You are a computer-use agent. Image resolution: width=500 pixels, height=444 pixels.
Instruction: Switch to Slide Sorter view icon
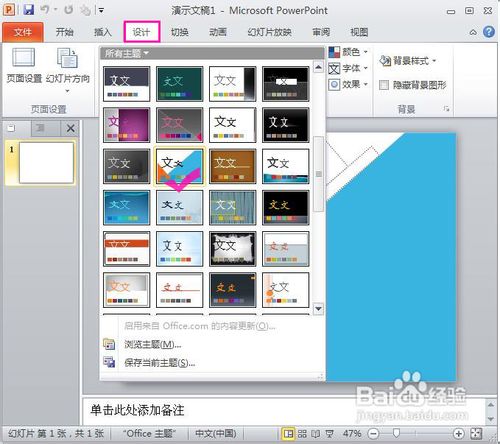coord(302,434)
